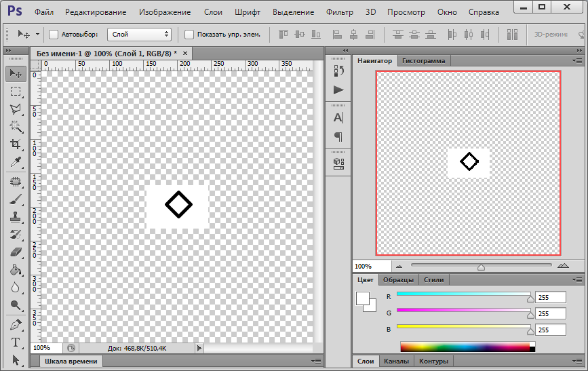
Task: Select the Crop tool
Action: (16, 144)
